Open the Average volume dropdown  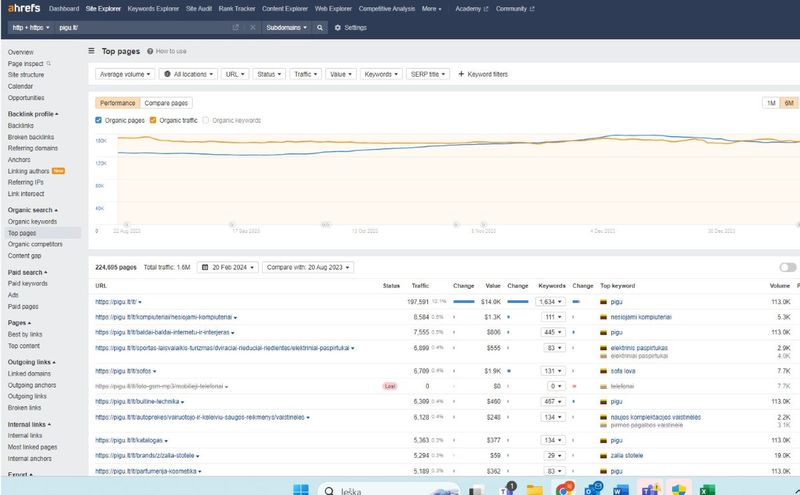[x=124, y=74]
